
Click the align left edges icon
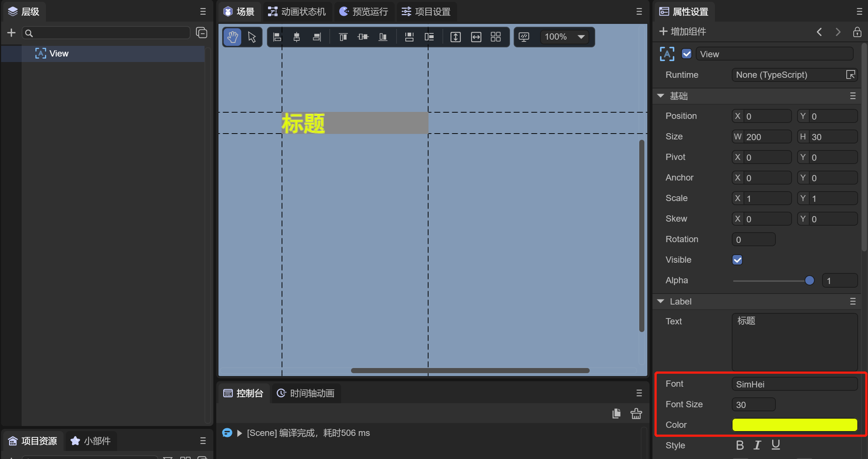click(x=277, y=37)
